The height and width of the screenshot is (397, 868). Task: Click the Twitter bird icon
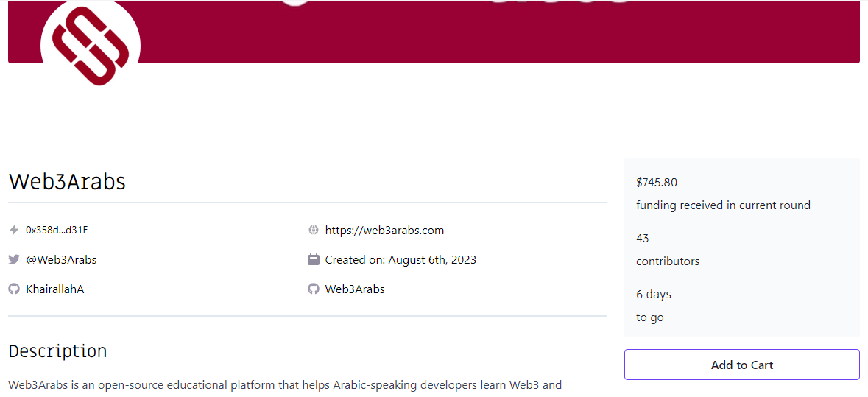tap(14, 260)
